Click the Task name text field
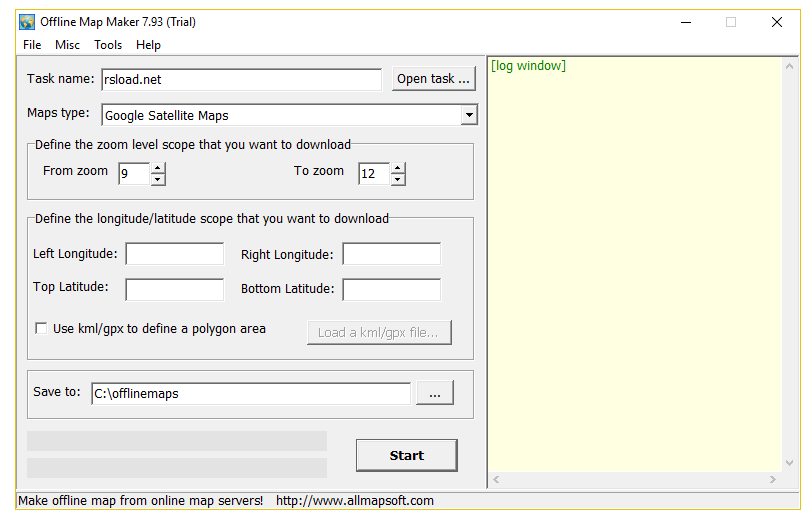The image size is (812, 529). (240, 79)
